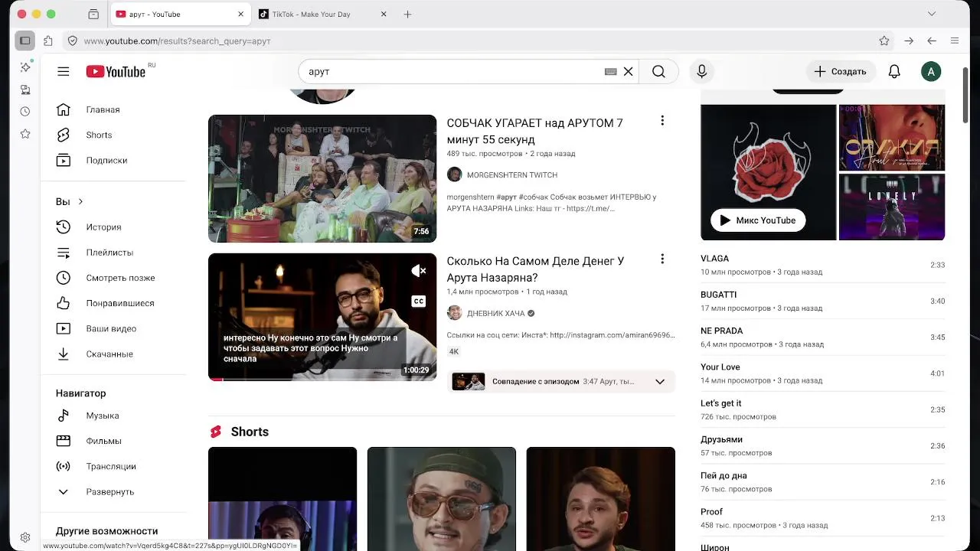Open a new browser tab

point(407,14)
